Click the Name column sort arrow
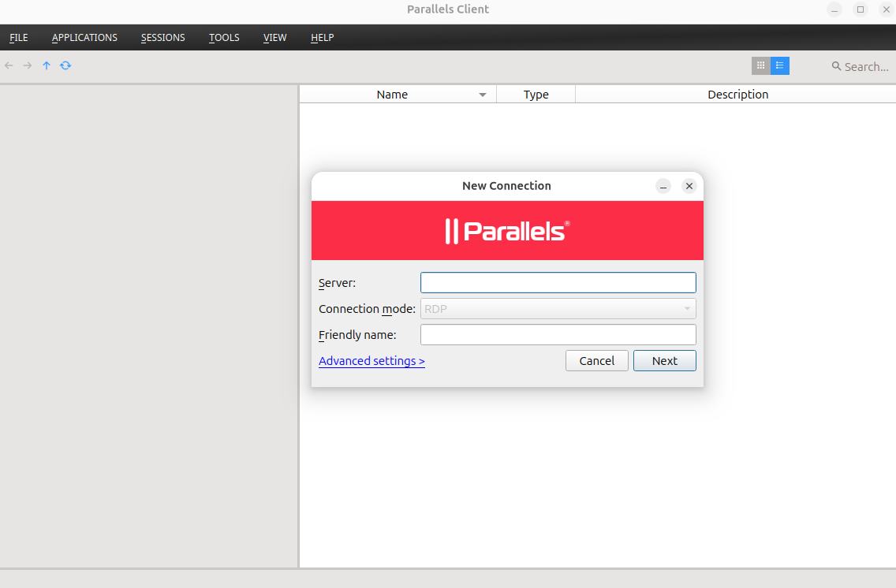 coord(482,95)
